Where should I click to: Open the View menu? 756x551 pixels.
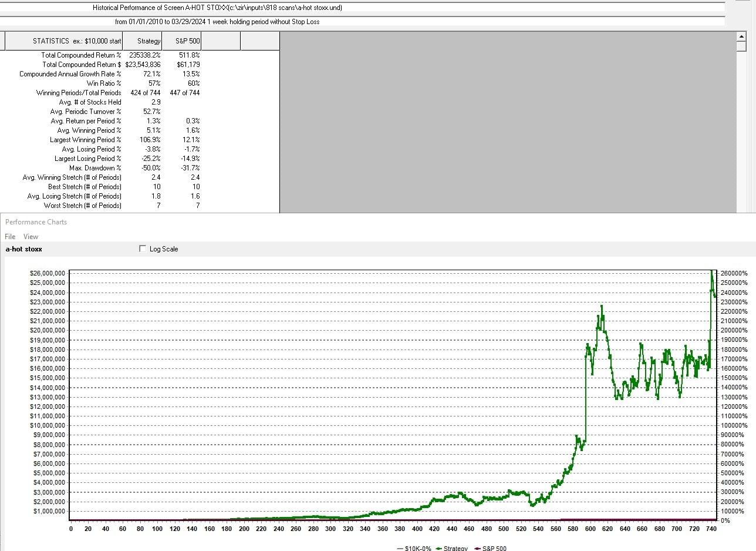click(x=31, y=237)
